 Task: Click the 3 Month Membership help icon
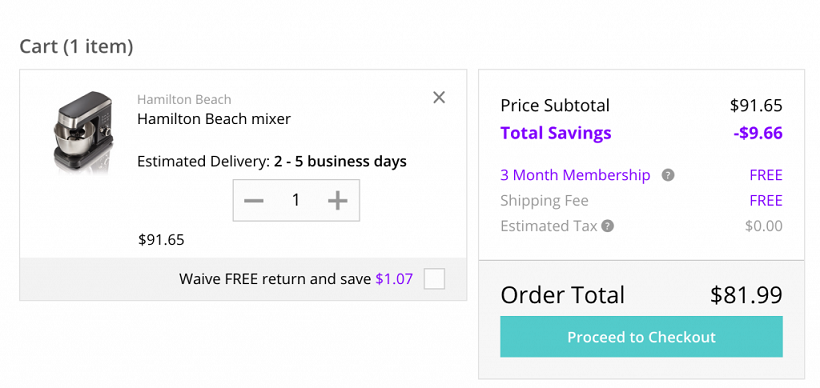pos(667,175)
